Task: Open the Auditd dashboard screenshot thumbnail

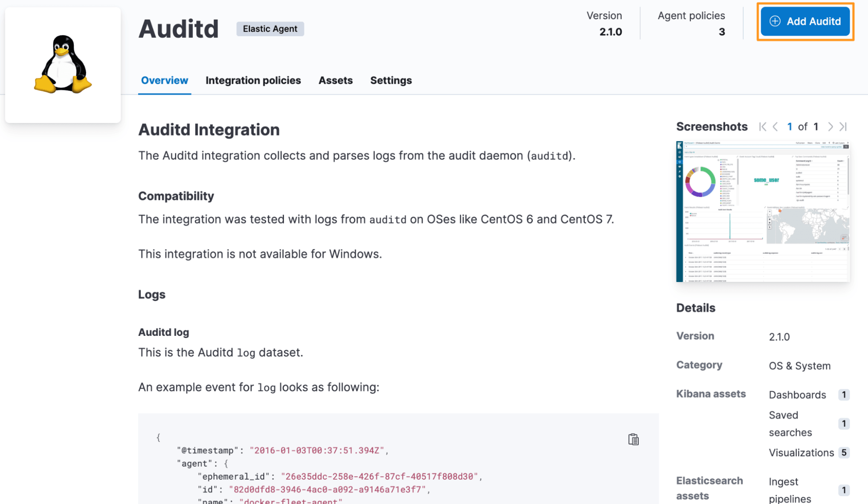Action: [763, 212]
